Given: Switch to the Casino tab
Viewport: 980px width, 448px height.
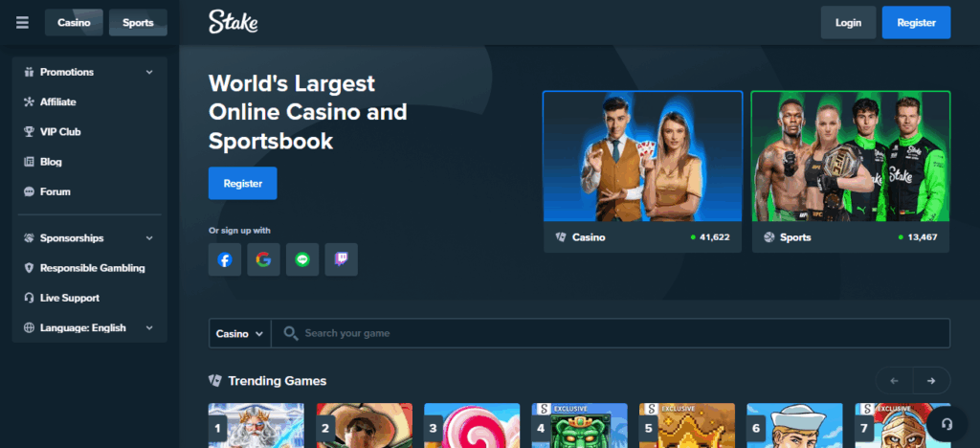Looking at the screenshot, I should [x=74, y=22].
